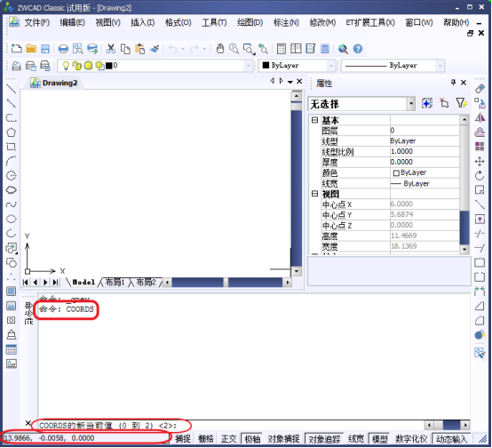Toggle 模型 model space button in status bar
The image size is (492, 448).
point(380,438)
